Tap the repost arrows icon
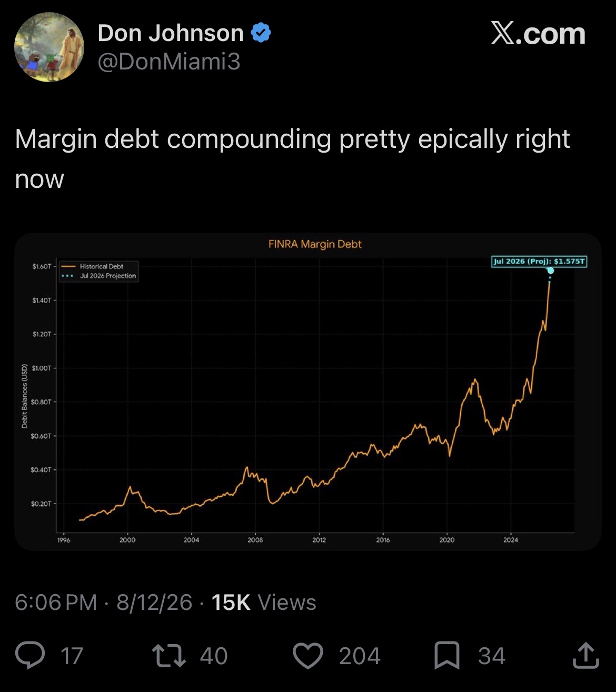 [168, 656]
